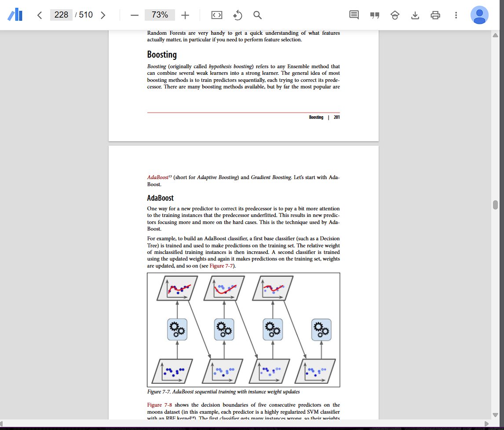Click the vertical scrollbar thumb
504x430 pixels.
tap(495, 205)
